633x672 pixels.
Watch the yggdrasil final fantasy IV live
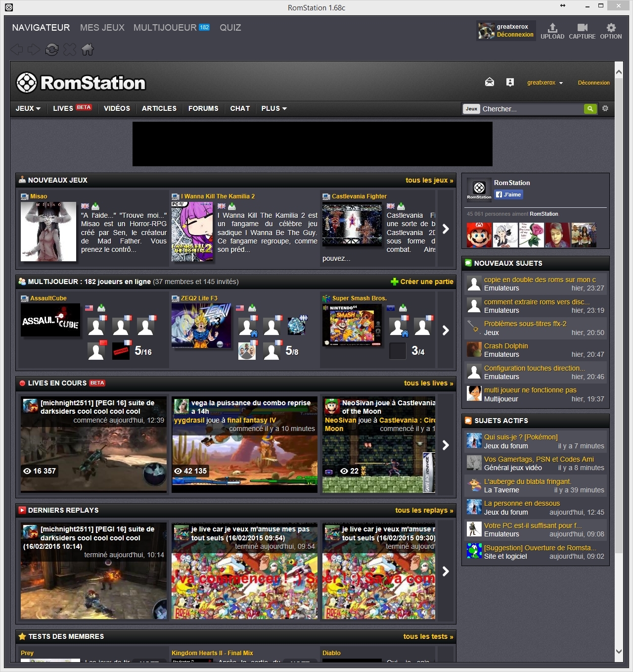244,445
